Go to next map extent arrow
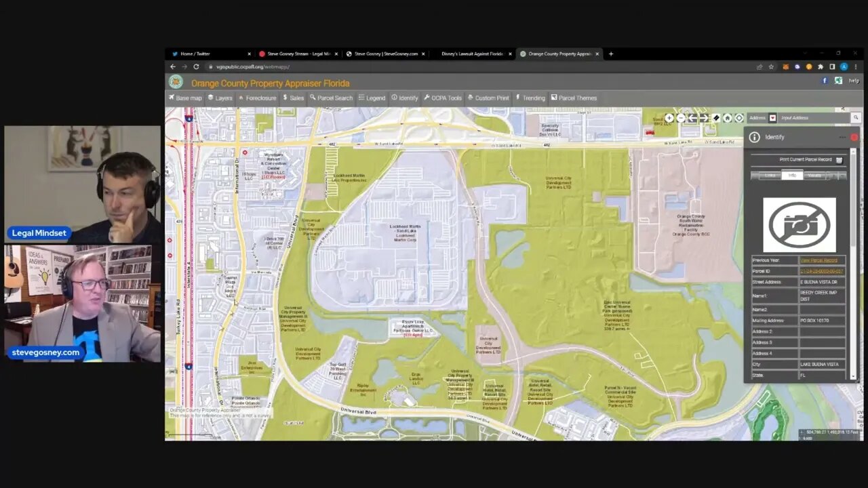This screenshot has height=488, width=868. (704, 118)
